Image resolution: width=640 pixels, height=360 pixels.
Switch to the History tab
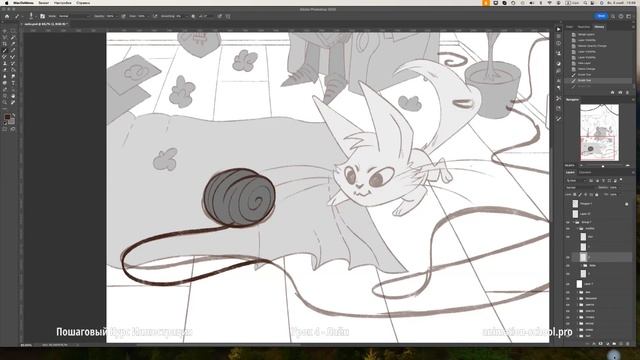(x=599, y=27)
